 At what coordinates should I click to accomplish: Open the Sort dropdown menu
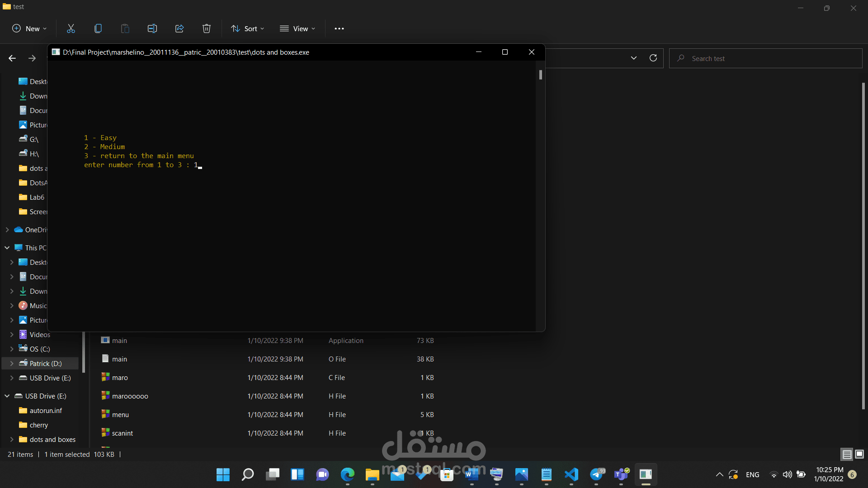pos(247,28)
